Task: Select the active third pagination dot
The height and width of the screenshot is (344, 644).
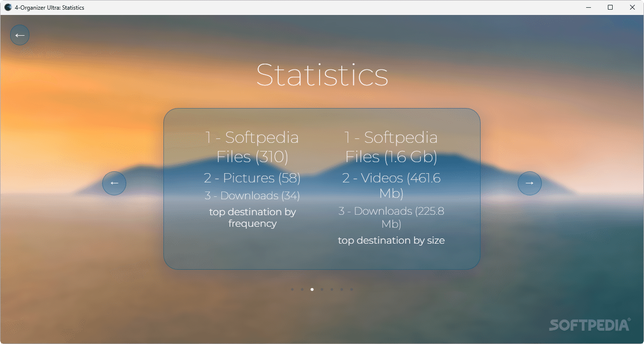Action: (x=312, y=289)
